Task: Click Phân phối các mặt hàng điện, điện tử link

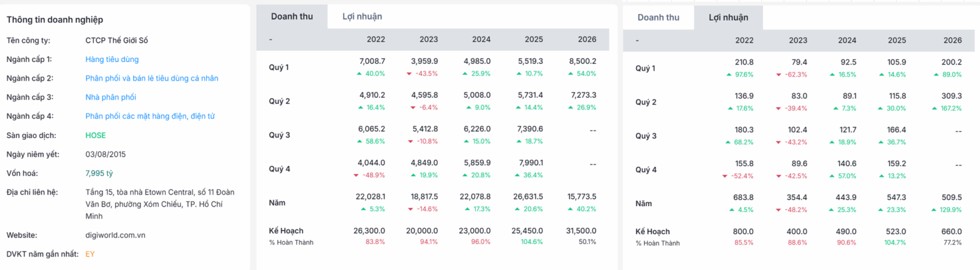Action: pyautogui.click(x=150, y=116)
